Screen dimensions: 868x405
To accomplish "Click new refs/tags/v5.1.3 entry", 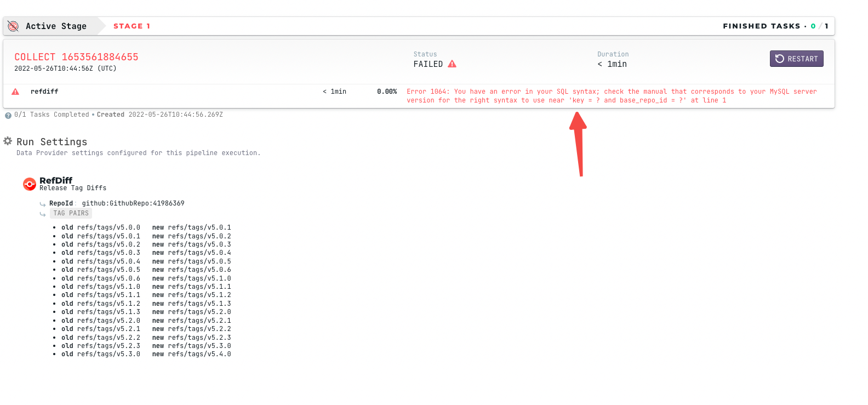I will click(192, 304).
